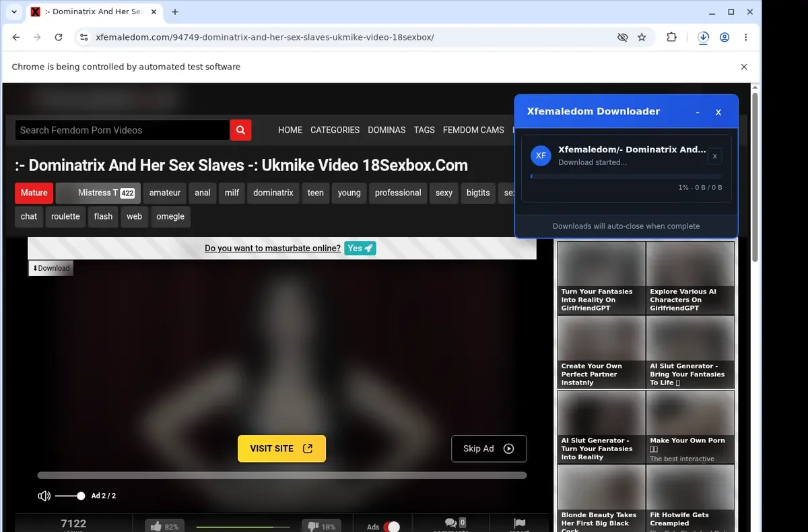This screenshot has height=532, width=808.
Task: Click the video ad progress bar
Action: point(282,475)
